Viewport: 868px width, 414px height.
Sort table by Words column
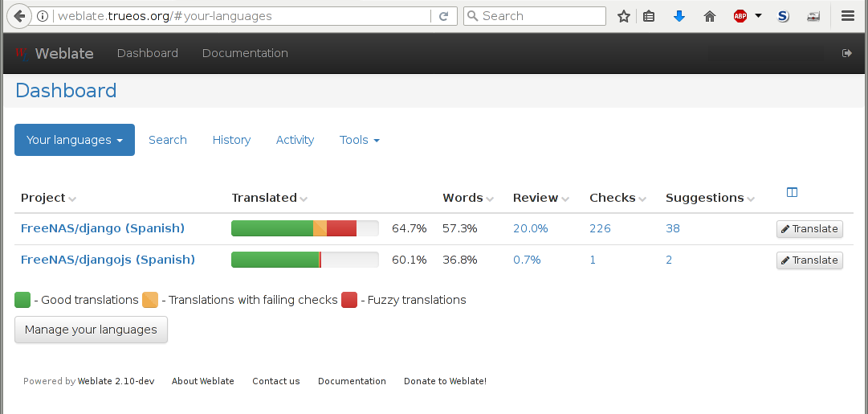click(468, 198)
